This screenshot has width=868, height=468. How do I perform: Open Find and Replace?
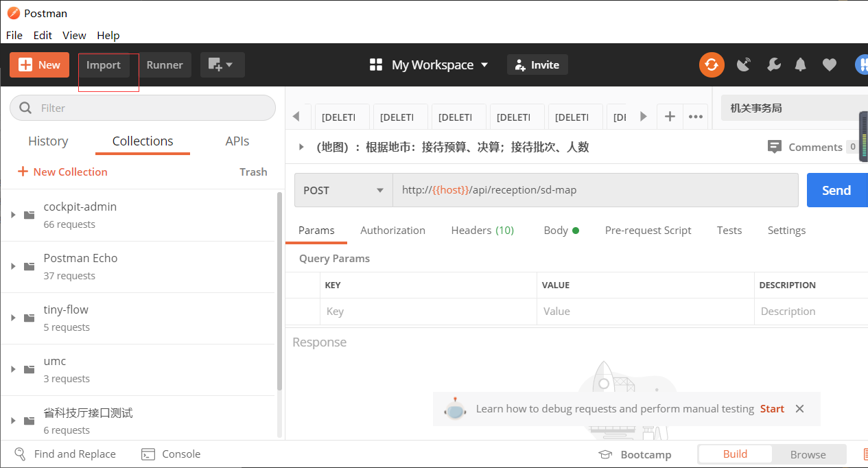click(x=65, y=454)
